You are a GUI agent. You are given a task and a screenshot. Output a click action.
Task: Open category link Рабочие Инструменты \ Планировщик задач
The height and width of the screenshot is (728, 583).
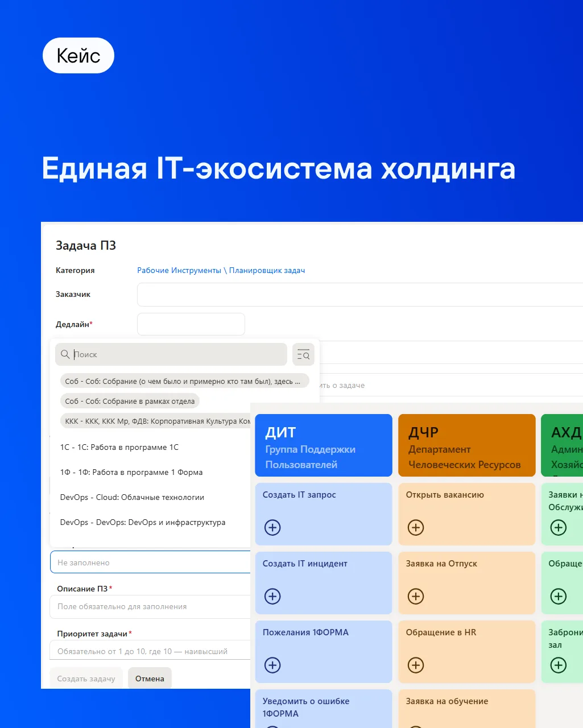click(x=221, y=270)
